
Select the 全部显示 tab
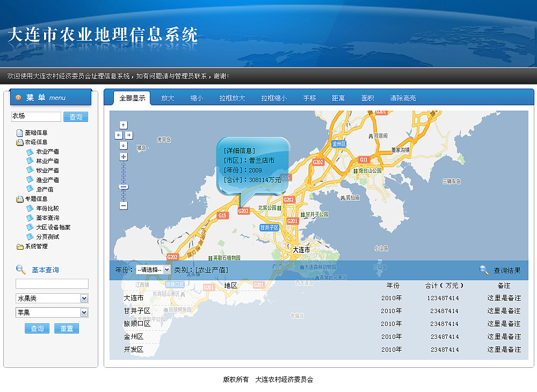tap(132, 98)
